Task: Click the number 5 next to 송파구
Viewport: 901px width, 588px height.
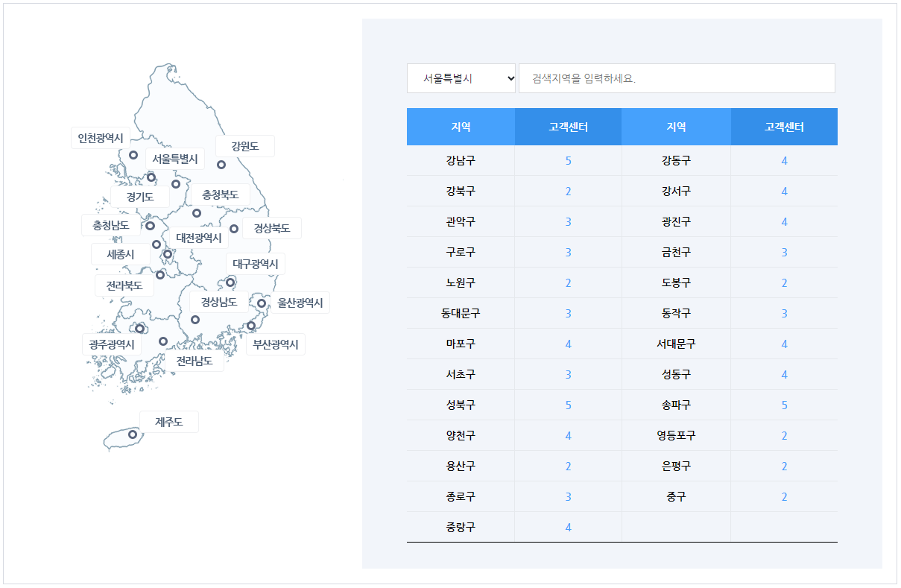Action: pyautogui.click(x=784, y=405)
